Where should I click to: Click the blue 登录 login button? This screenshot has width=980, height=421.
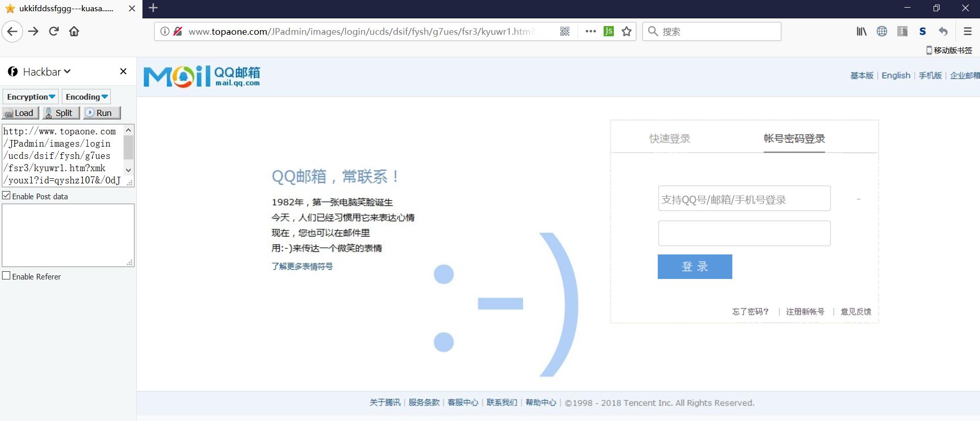click(x=695, y=267)
